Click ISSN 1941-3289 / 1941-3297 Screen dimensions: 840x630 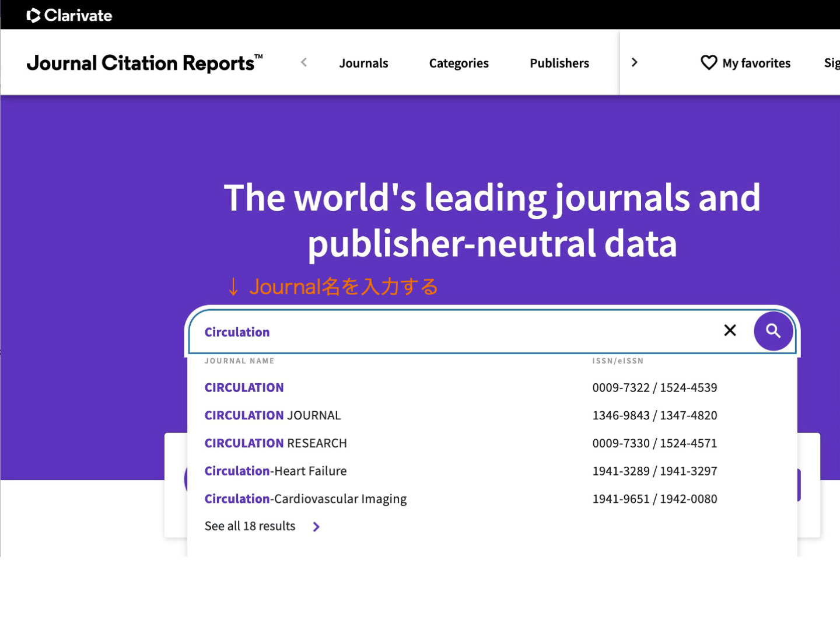tap(655, 471)
